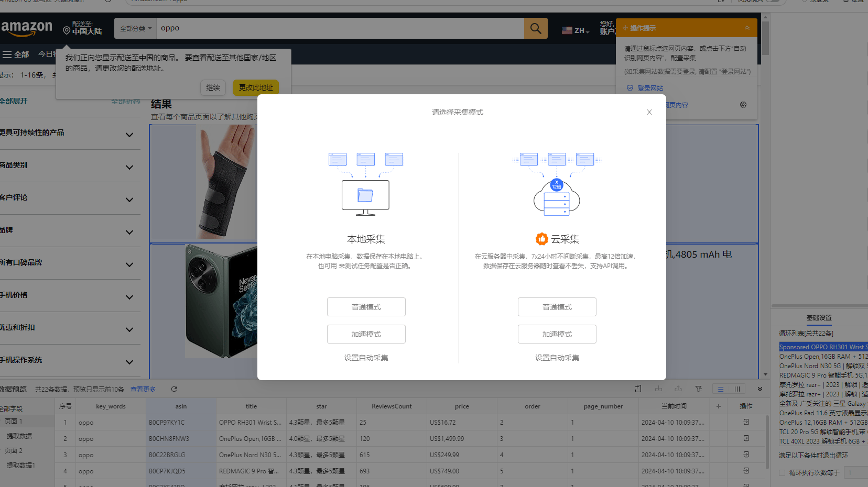
Task: Expand the 手机操作系统 filter
Action: (x=129, y=362)
